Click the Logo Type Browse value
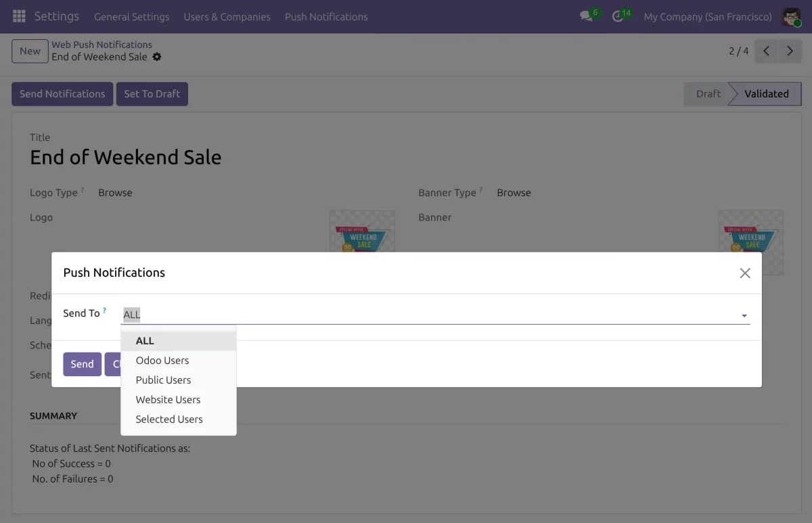 (x=115, y=193)
